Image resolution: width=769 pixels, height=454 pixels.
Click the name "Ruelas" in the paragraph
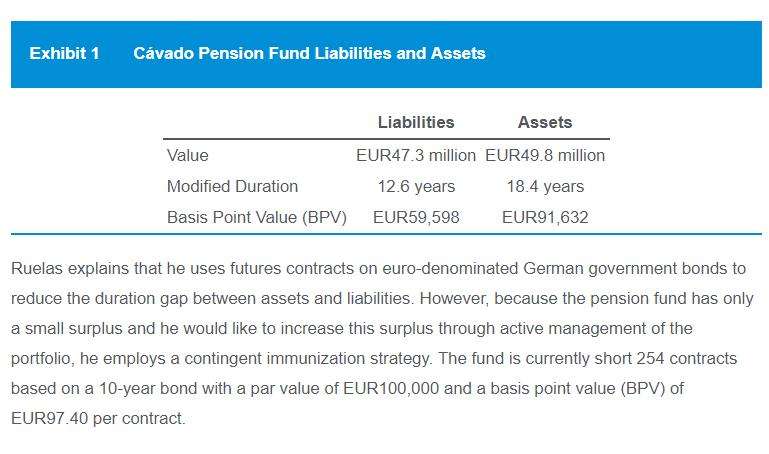point(36,269)
